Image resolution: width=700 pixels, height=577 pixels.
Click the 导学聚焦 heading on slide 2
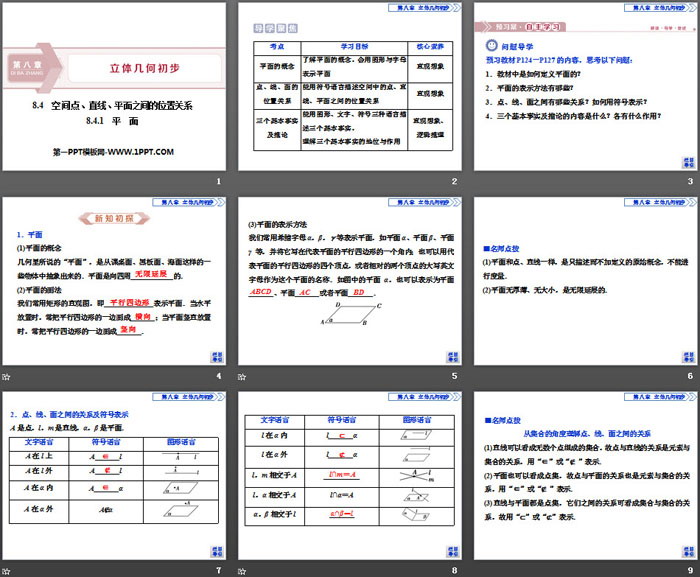pos(275,28)
